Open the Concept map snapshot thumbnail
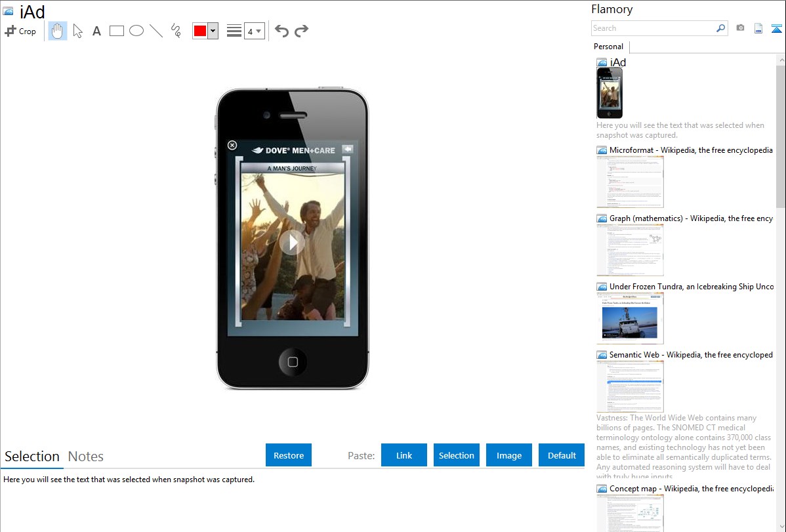This screenshot has height=532, width=786. [x=630, y=513]
